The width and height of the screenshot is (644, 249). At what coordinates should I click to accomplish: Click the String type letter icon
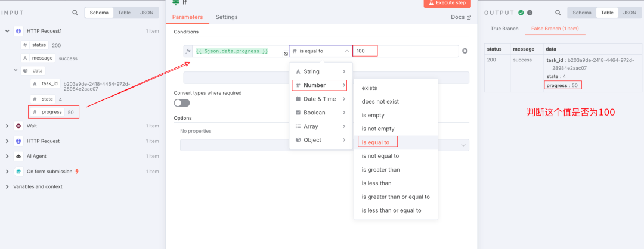click(x=298, y=72)
